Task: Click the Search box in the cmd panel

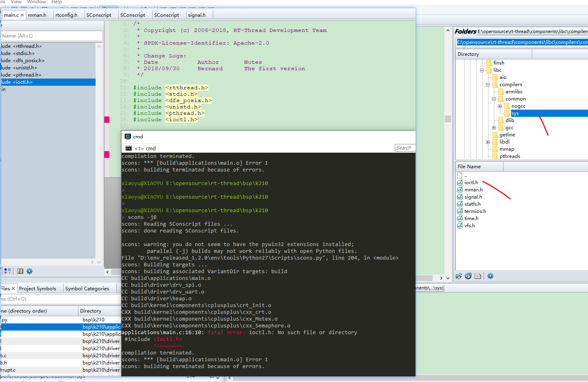Action: click(x=405, y=148)
